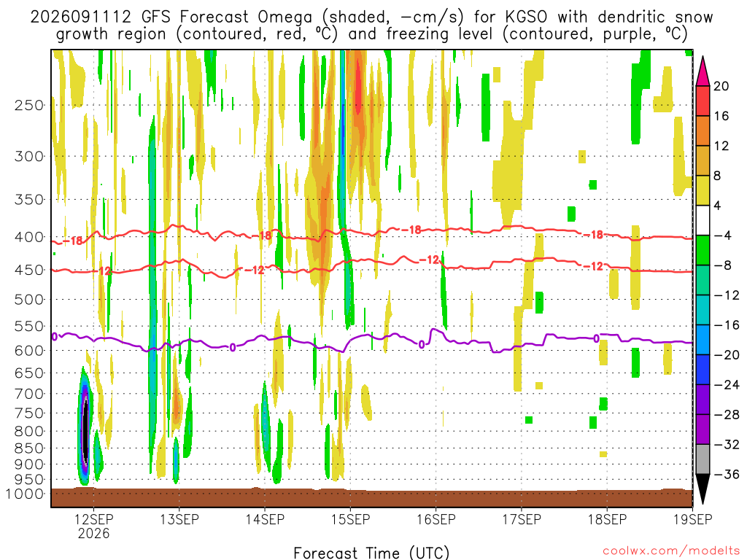Click the 12SEP 2026 time axis label

pyautogui.click(x=93, y=526)
